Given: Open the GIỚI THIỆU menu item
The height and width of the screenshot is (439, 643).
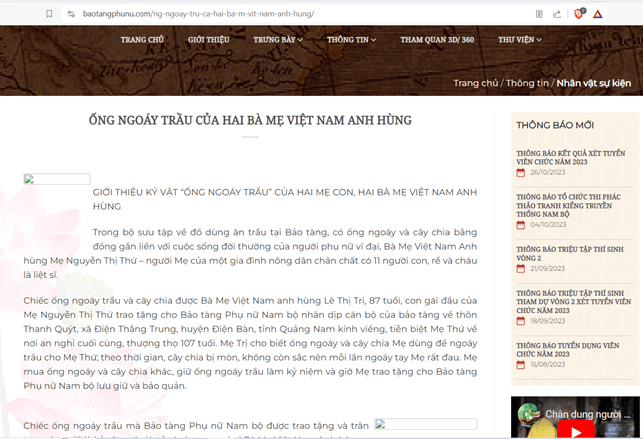Looking at the screenshot, I should 208,40.
